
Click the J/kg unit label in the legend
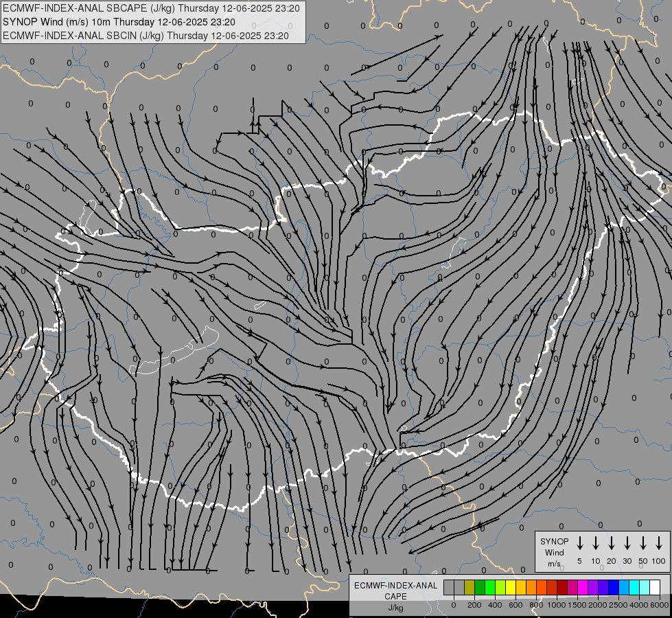[395, 608]
